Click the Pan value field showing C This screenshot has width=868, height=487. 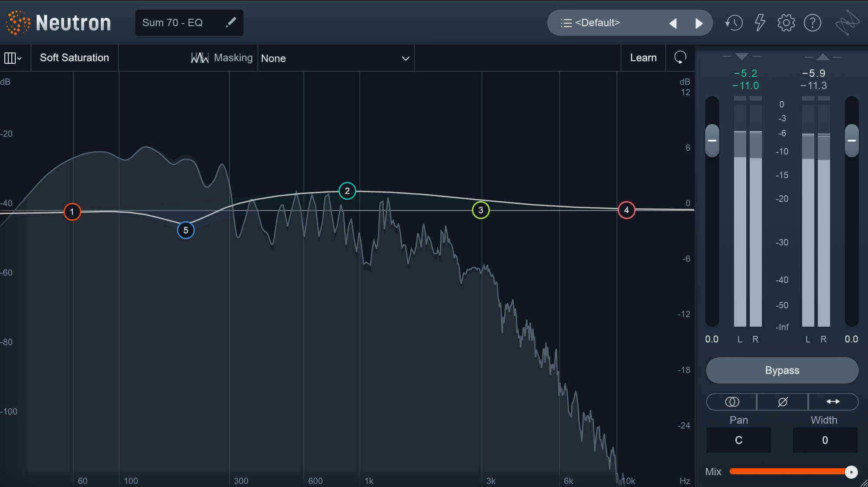(738, 440)
